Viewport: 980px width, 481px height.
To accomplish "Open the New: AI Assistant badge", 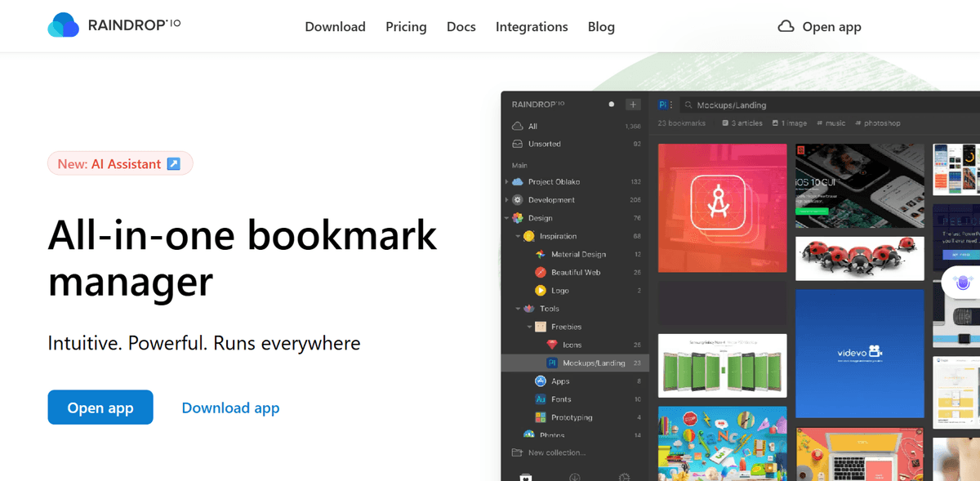I will click(120, 164).
